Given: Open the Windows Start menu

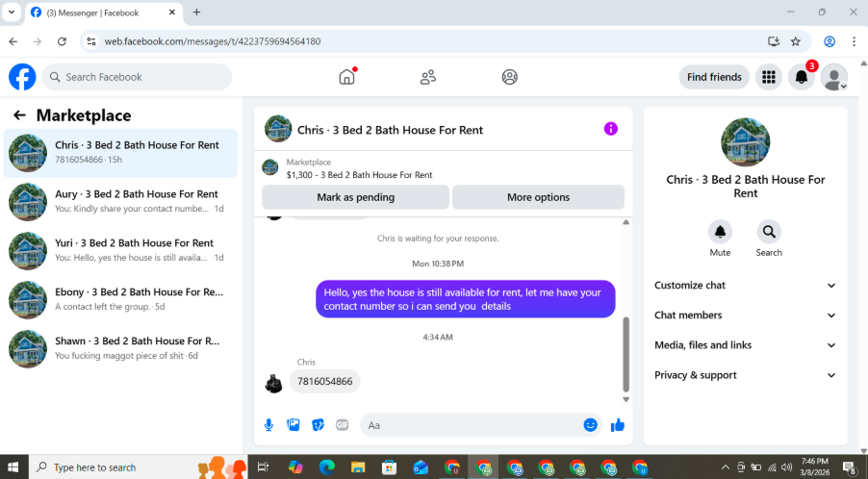Looking at the screenshot, I should coord(13,467).
